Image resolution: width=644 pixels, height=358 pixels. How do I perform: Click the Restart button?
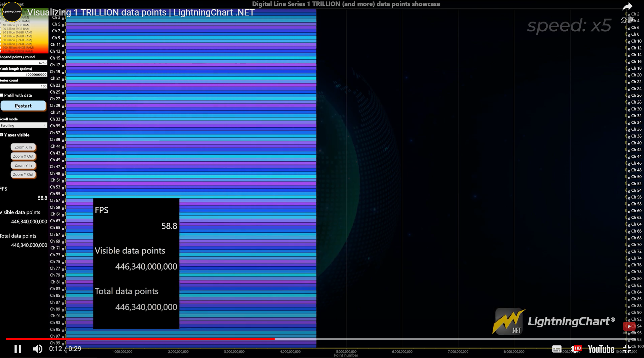point(23,106)
